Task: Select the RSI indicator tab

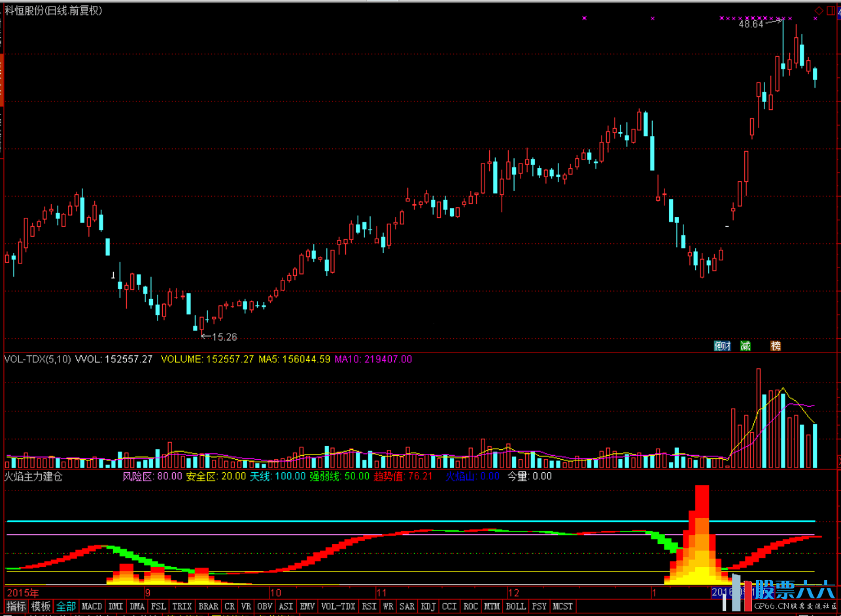Action: pos(369,606)
